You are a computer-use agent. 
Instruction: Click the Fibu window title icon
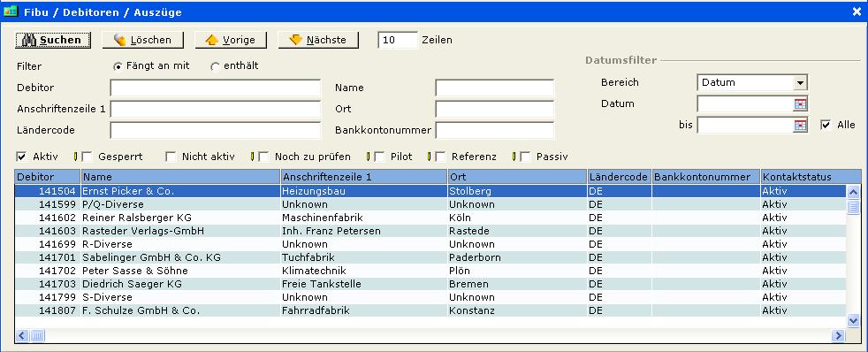point(11,11)
